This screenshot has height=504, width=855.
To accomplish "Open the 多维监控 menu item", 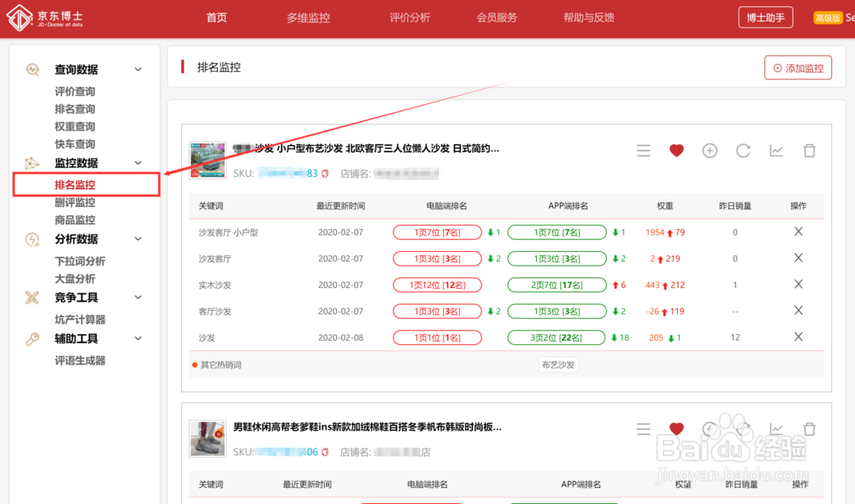I will (307, 17).
